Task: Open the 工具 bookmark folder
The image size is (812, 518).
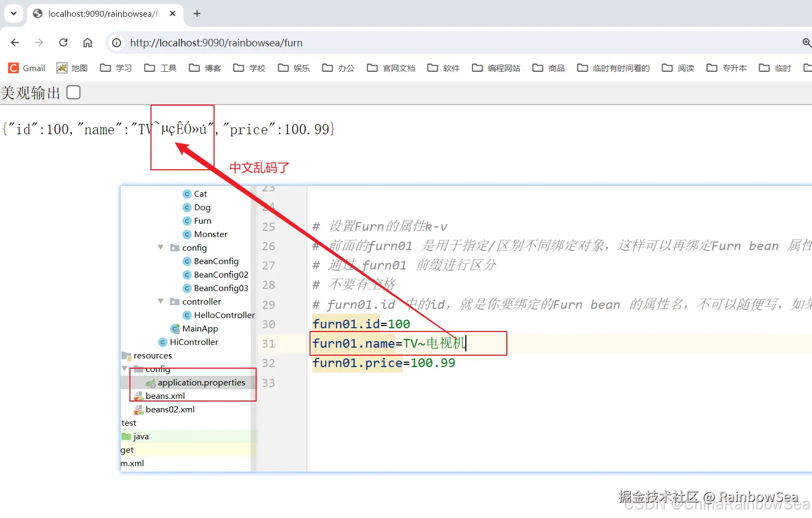Action: point(161,68)
